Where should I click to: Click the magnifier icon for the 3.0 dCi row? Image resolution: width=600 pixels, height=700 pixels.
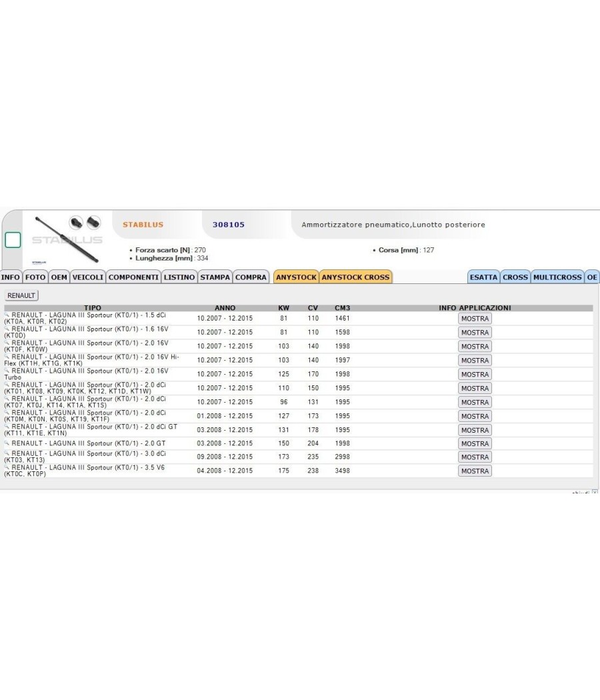(7, 453)
